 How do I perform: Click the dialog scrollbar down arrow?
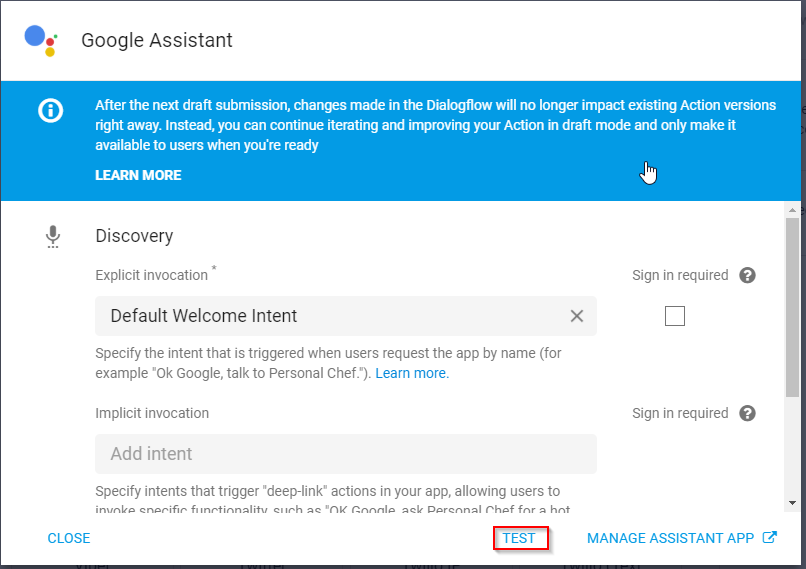tap(792, 502)
